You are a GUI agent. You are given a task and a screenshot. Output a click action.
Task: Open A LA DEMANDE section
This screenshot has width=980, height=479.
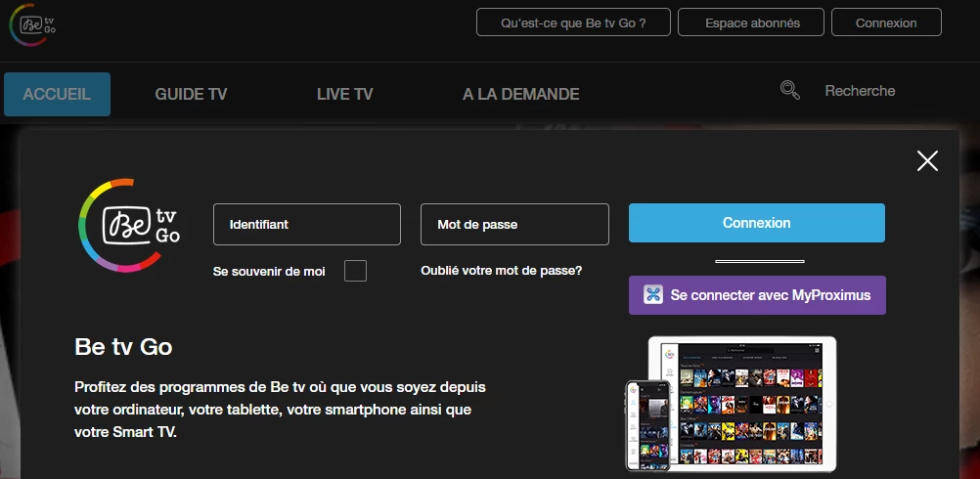520,94
